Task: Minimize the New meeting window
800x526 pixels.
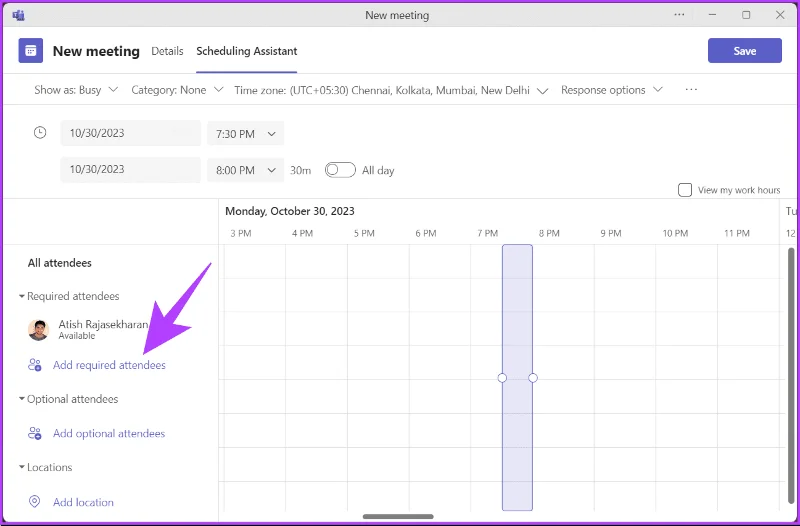Action: pos(712,15)
